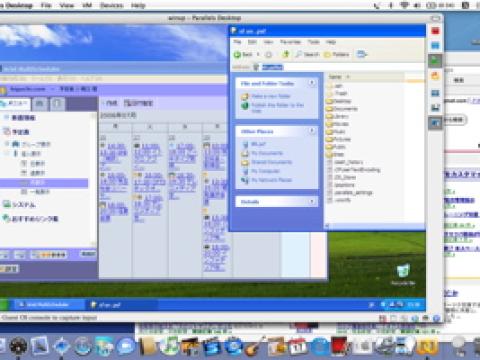The height and width of the screenshot is (360, 480).
Task: Select the .Trash folder entry
Action: pyautogui.click(x=337, y=93)
